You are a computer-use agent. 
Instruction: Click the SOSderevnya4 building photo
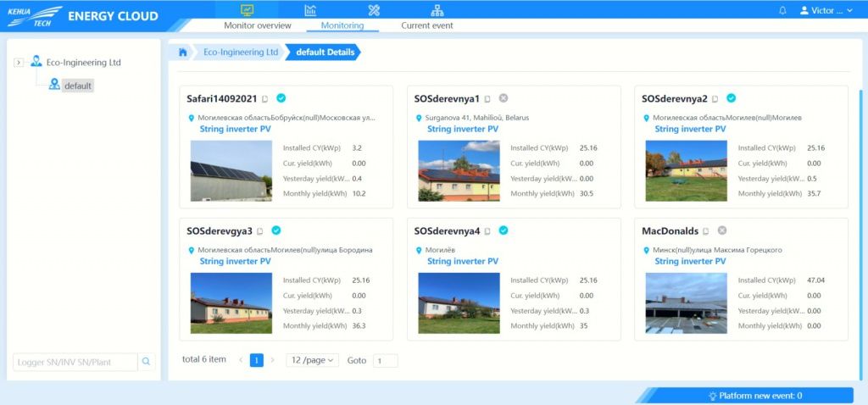(x=459, y=302)
